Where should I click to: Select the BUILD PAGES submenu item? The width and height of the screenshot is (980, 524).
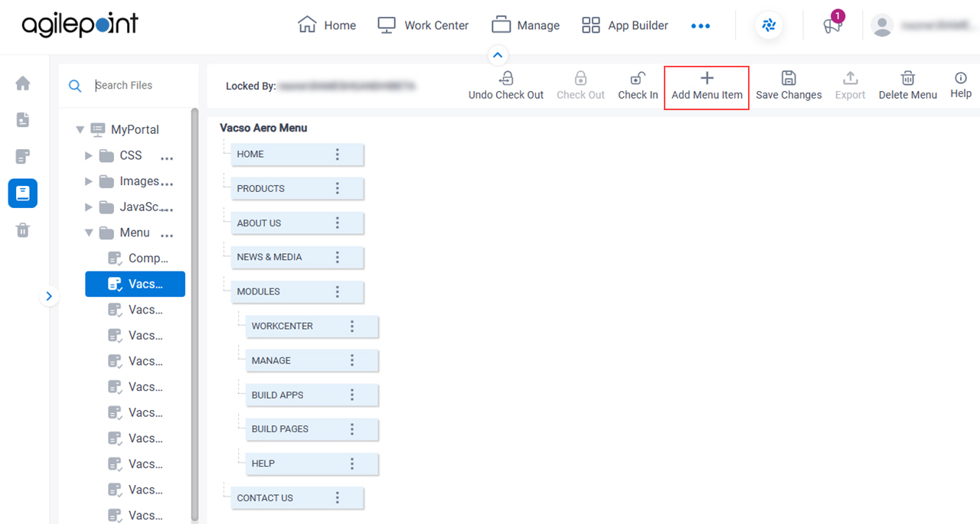tap(312, 428)
